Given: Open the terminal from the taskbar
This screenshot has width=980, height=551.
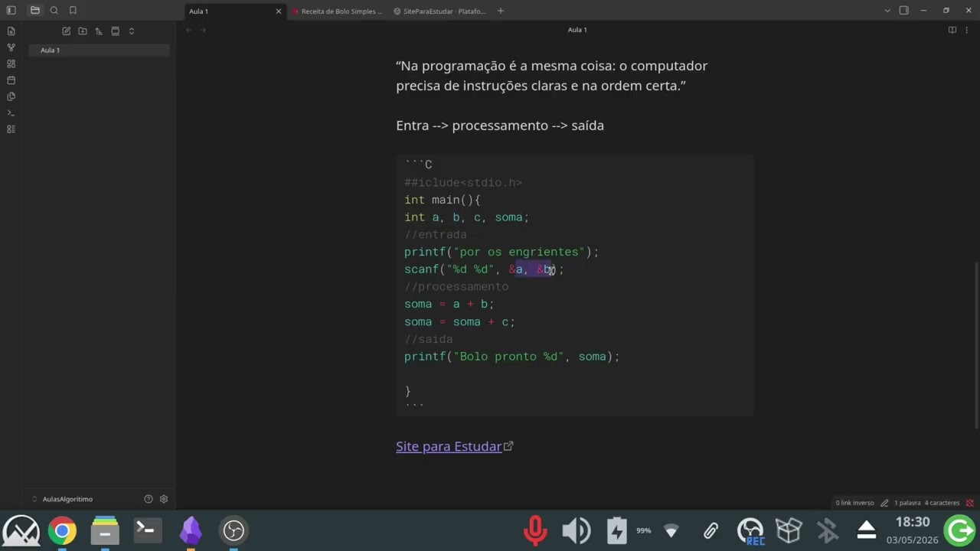Looking at the screenshot, I should coord(147,530).
